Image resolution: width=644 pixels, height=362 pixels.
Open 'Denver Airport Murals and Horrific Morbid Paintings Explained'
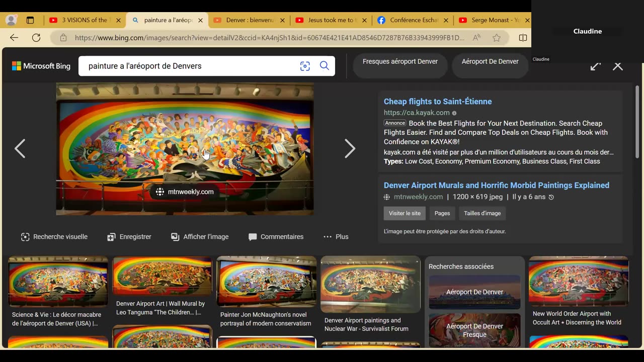[497, 186]
